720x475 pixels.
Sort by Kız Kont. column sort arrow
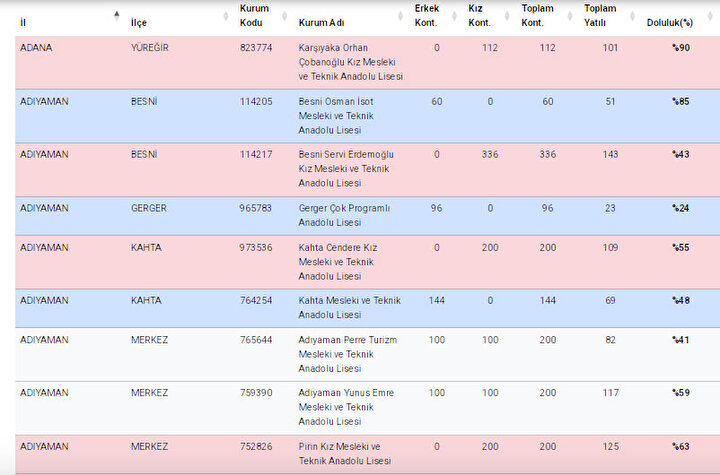507,16
